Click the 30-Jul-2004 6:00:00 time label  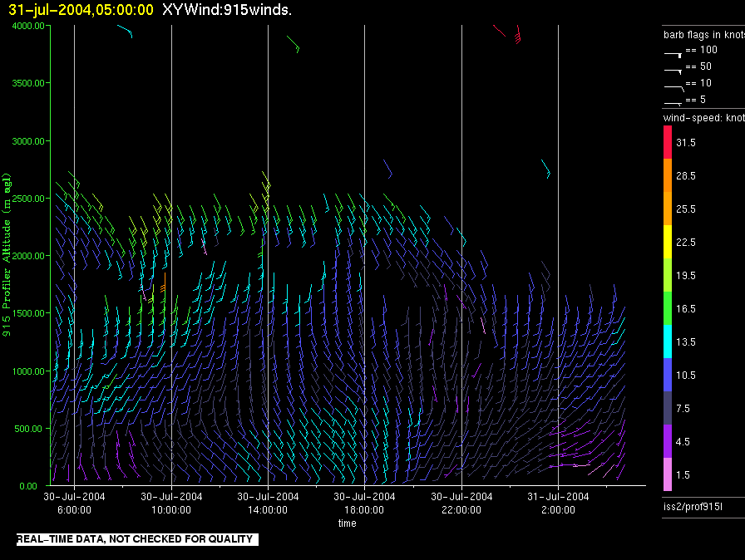pos(74,503)
